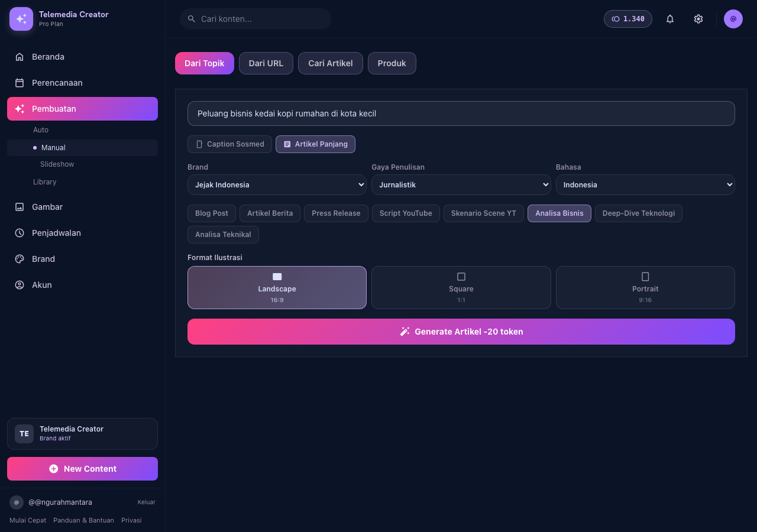Choose Deep-Dive Teknologi type
Image resolution: width=757 pixels, height=532 pixels.
[639, 213]
